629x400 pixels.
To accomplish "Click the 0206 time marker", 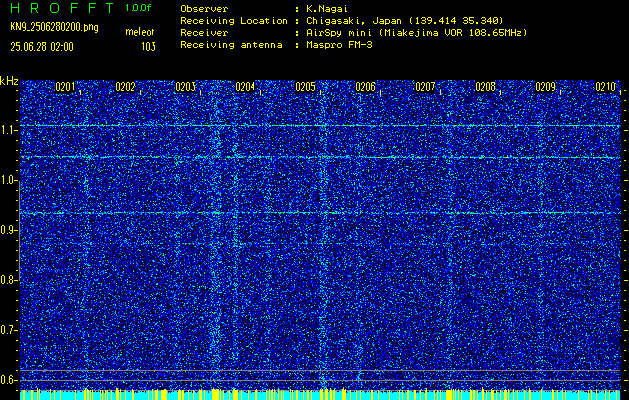I will (365, 87).
